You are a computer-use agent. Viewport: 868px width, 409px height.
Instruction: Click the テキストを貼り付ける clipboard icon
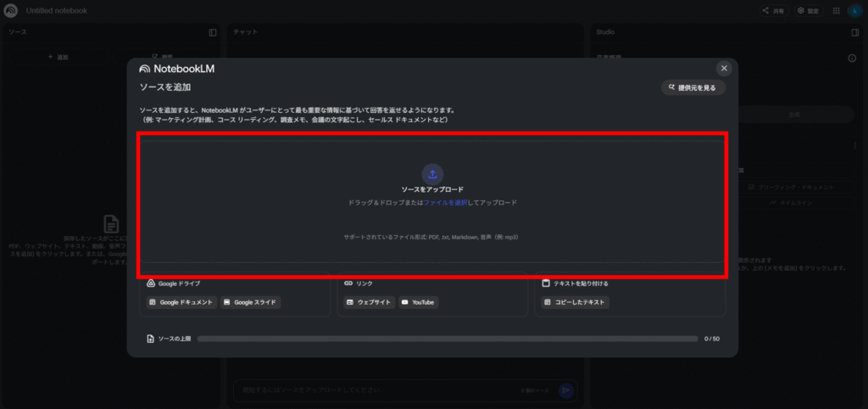tap(546, 283)
